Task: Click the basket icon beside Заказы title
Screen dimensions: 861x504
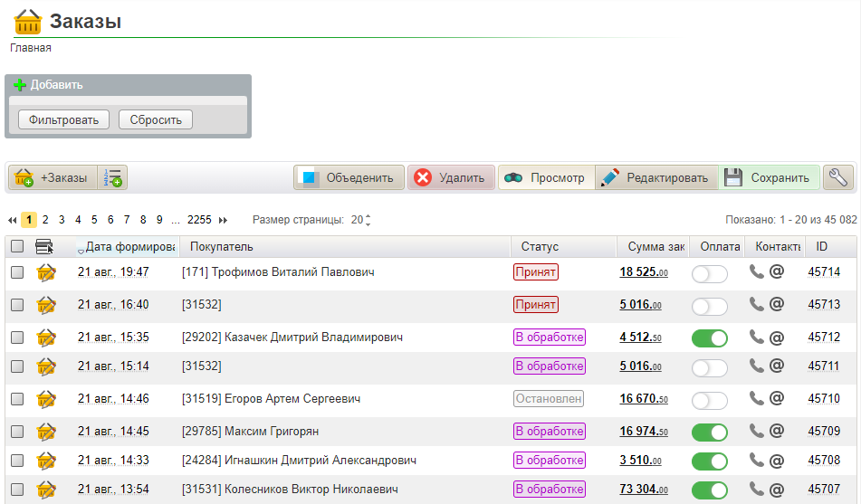Action: (x=27, y=22)
